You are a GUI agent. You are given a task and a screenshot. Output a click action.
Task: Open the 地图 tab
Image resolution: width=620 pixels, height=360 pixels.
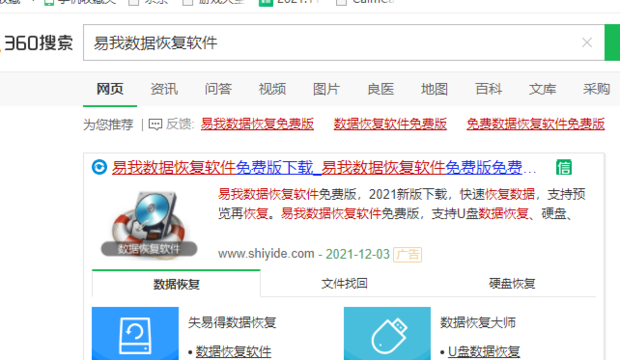435,89
